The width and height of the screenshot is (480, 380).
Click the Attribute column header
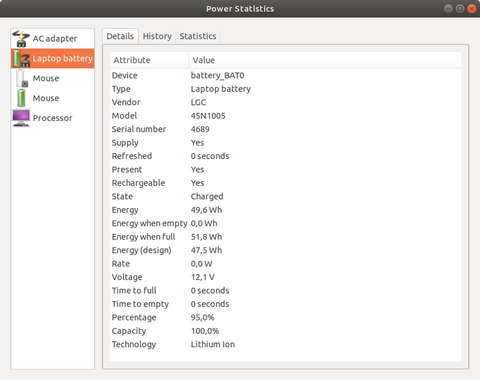pos(149,60)
